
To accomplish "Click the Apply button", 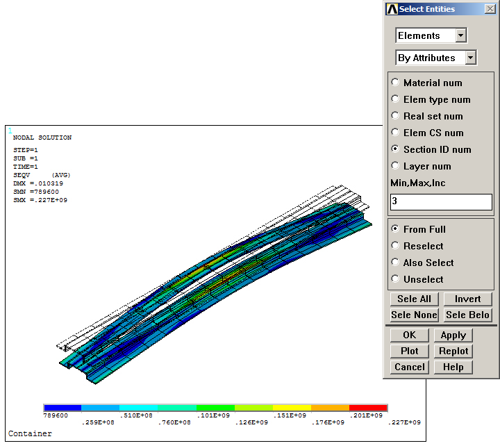I will 453,335.
